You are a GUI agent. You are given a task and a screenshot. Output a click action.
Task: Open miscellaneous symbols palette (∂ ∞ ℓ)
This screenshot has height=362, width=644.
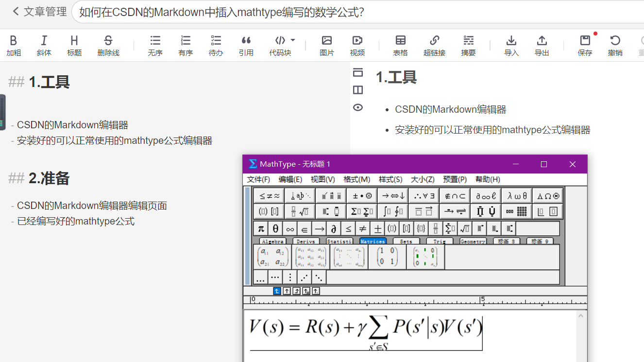(x=486, y=196)
